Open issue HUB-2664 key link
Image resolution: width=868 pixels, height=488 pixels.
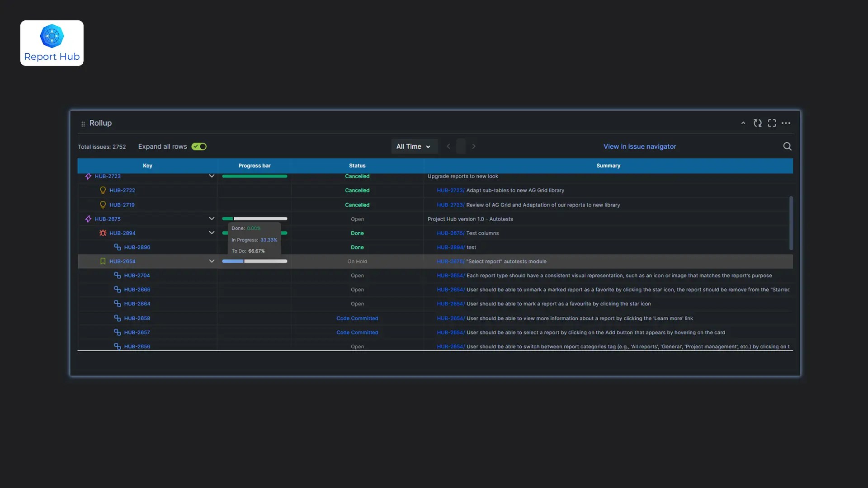click(137, 304)
